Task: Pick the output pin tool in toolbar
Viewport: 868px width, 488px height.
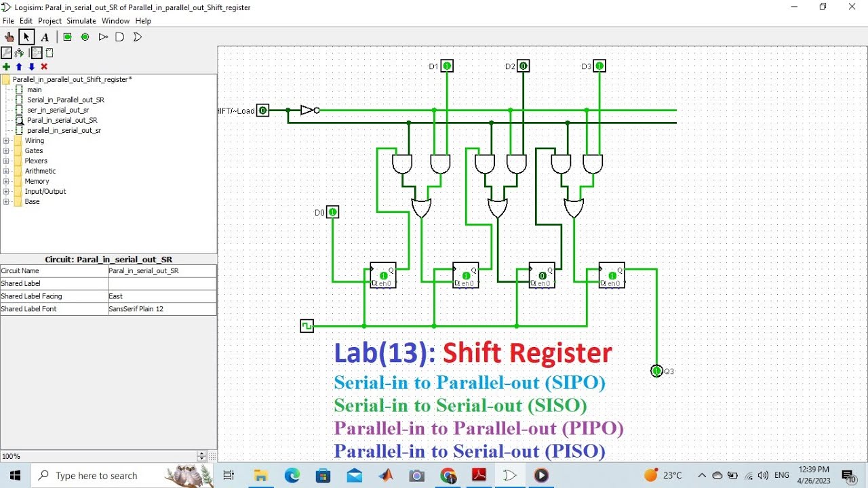Action: coord(85,37)
